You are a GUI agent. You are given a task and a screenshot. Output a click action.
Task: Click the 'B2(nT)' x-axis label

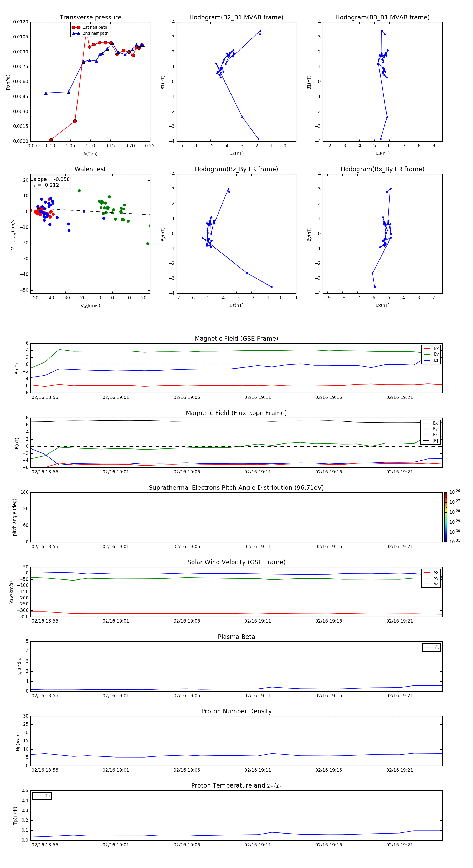pyautogui.click(x=236, y=153)
